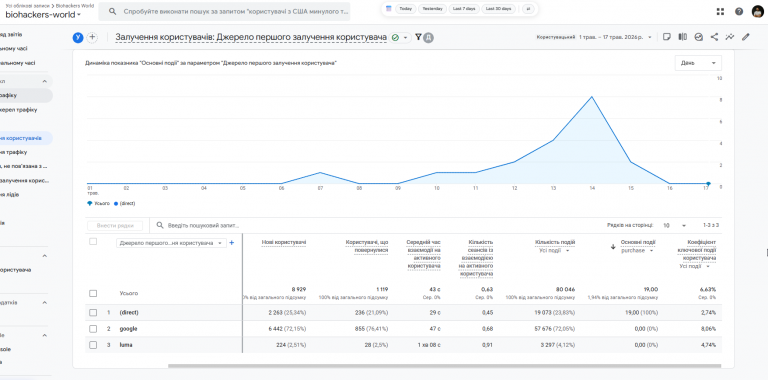Click 'Користувачі, що повернулися' column header

(x=367, y=246)
